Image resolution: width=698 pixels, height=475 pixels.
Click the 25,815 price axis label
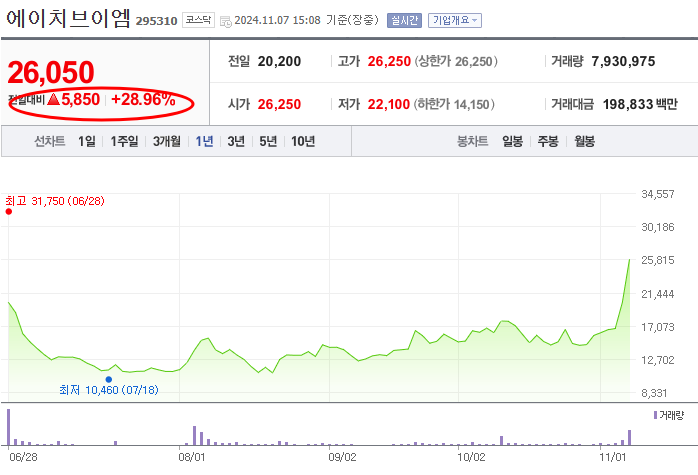pyautogui.click(x=657, y=260)
